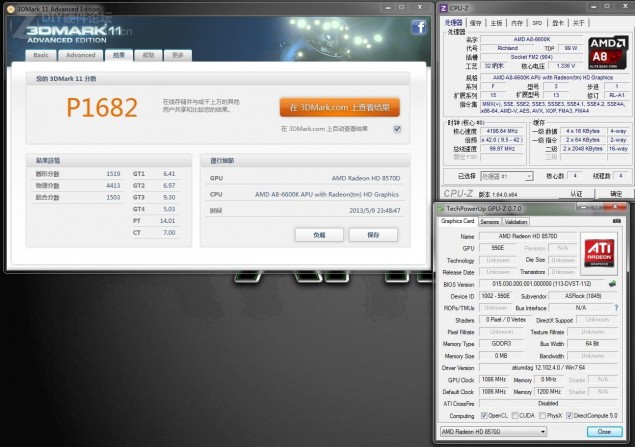This screenshot has width=635, height=447.
Task: Click the load button under run details
Action: click(x=319, y=235)
